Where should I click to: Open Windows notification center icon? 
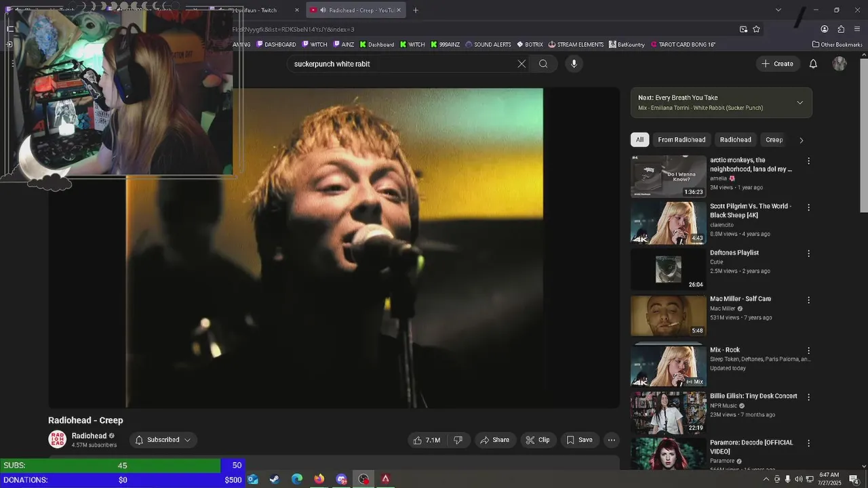point(854,479)
